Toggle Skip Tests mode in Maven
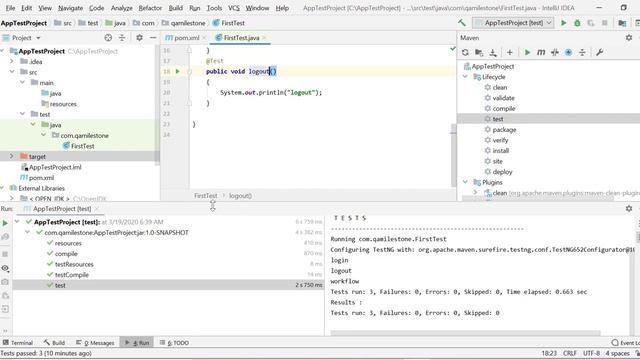This screenshot has height=360, width=640. 568,52
